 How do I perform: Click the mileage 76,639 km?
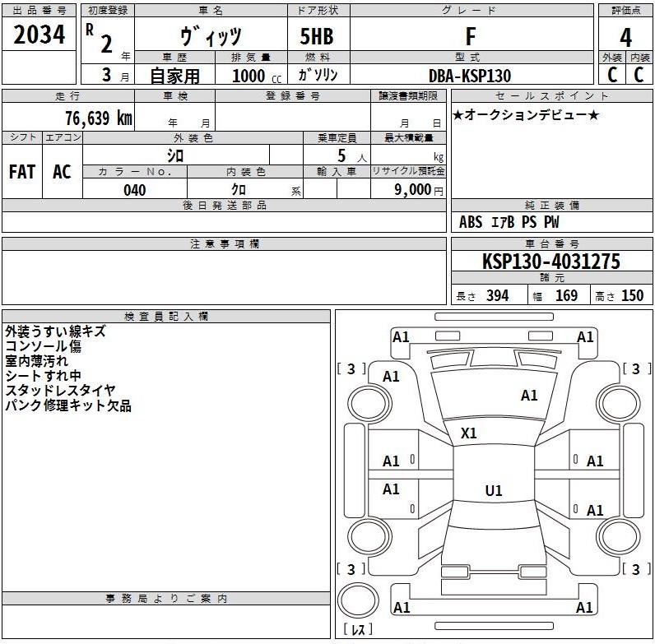pos(99,118)
